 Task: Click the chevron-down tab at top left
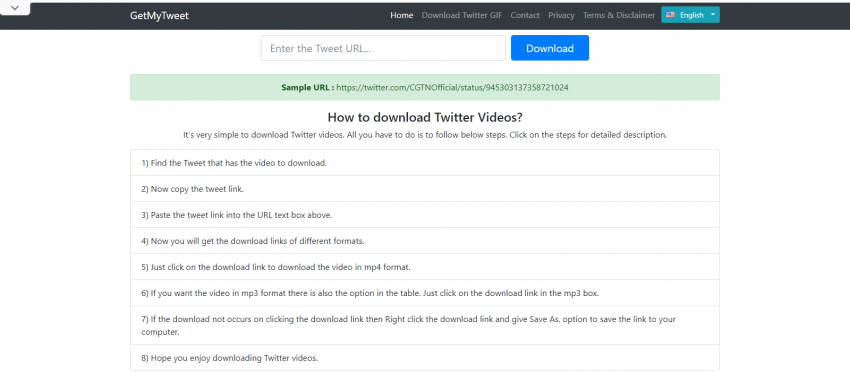(15, 8)
